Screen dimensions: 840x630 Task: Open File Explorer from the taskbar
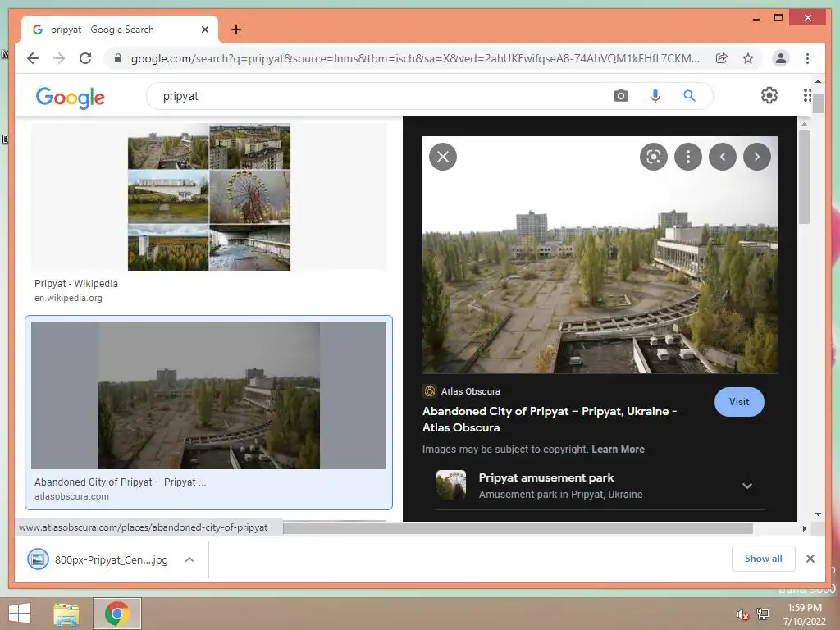(x=66, y=614)
